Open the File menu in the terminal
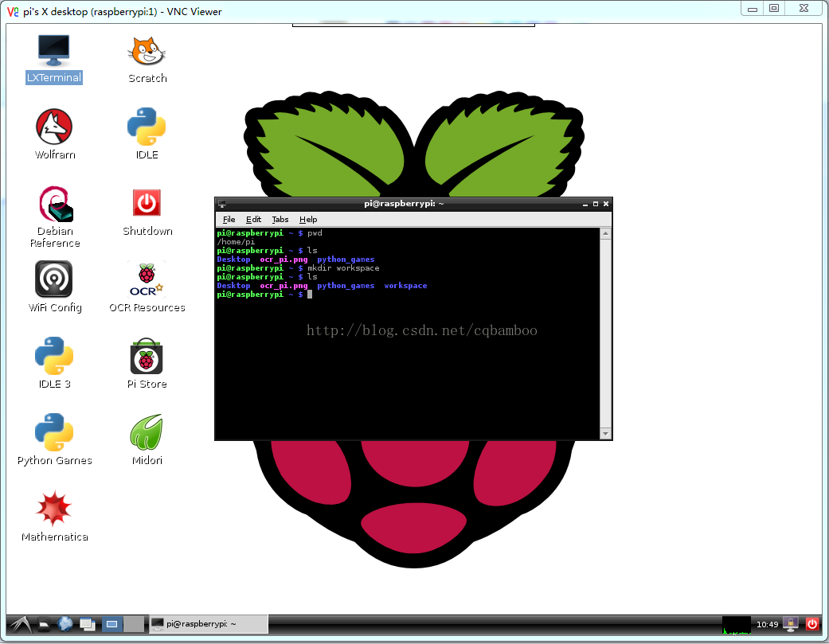Viewport: 829px width, 644px height. tap(229, 219)
